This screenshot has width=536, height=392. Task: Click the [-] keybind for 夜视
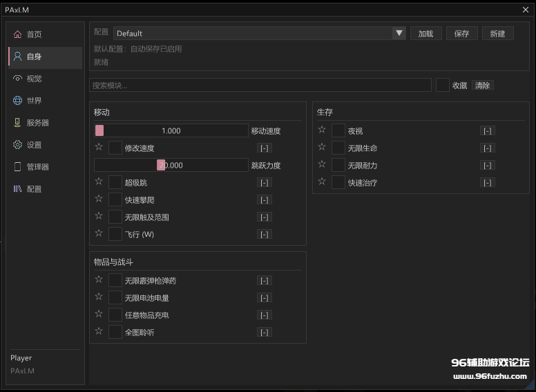pos(488,130)
